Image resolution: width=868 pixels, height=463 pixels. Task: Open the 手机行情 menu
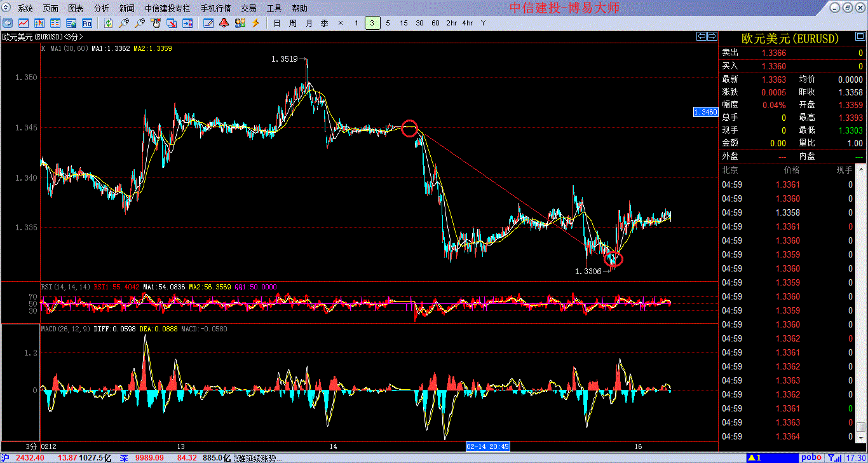tap(215, 8)
